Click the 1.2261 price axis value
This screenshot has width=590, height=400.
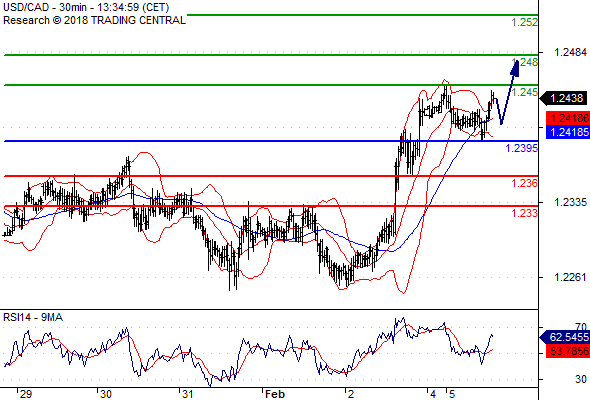pos(570,277)
